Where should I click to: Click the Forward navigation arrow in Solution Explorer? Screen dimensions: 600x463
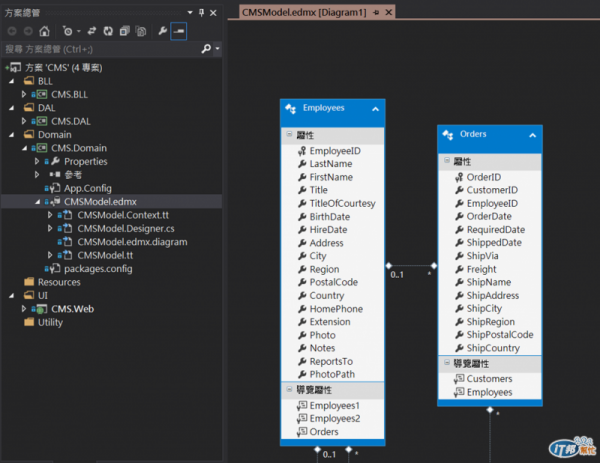(28, 31)
